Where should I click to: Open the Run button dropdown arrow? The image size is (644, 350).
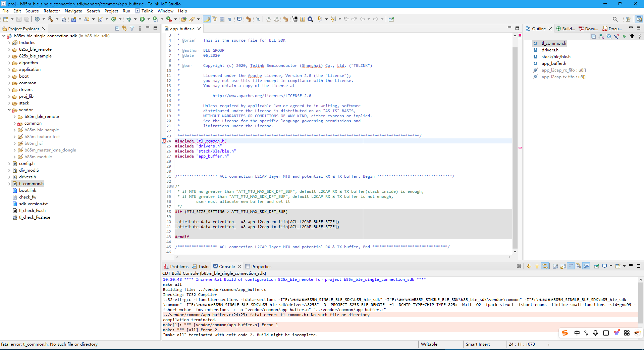point(149,19)
